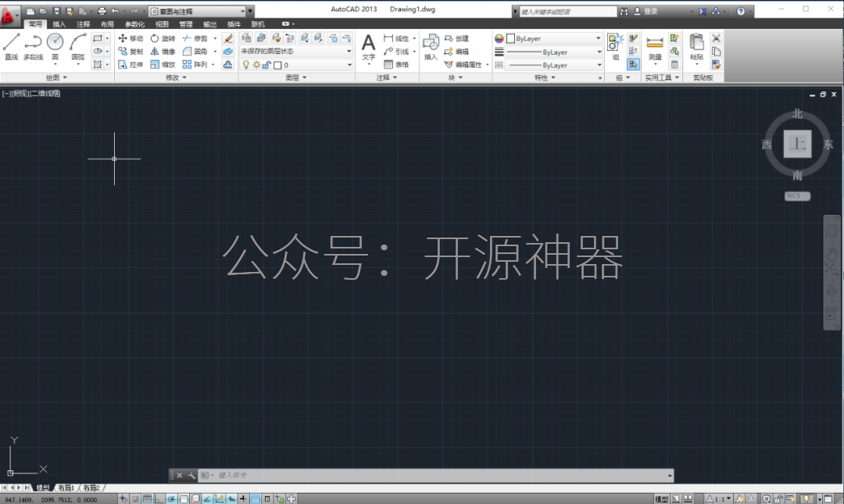Click the color wheel icon in Properties panel
Screen dimensions: 844x504
click(499, 38)
